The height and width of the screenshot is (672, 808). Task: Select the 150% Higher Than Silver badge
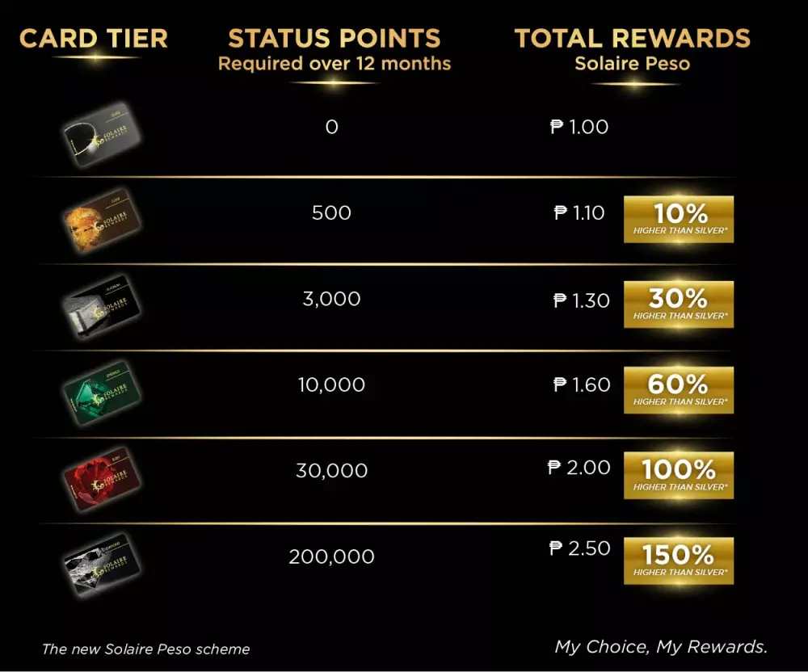coord(679,561)
